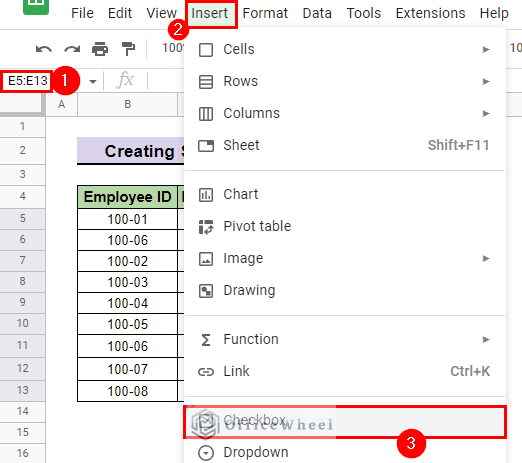Choose Link from the Insert menu
This screenshot has height=463, width=522.
point(345,371)
